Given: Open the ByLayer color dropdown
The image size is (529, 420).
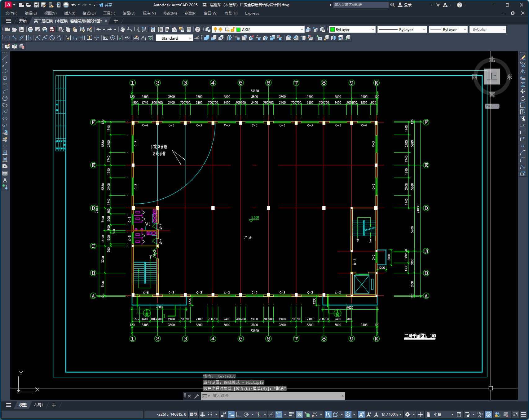Looking at the screenshot, I should tap(373, 29).
